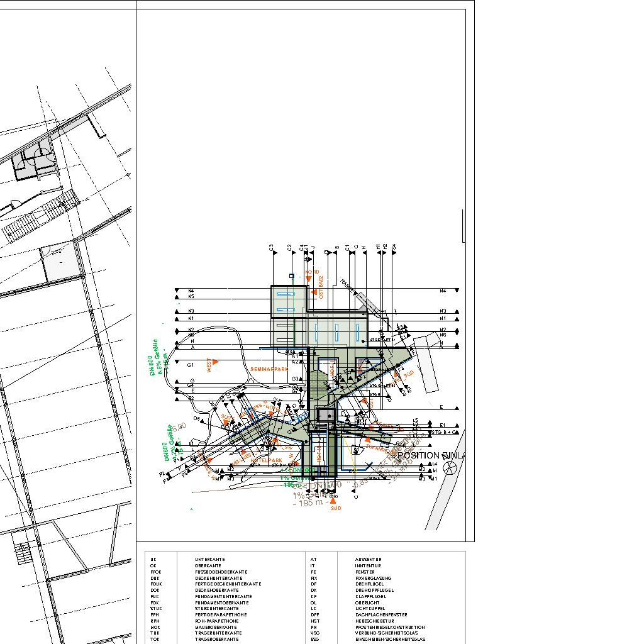Select the green DN 600 6,9% Gefälle annotation
The height and width of the screenshot is (644, 644).
tap(157, 358)
